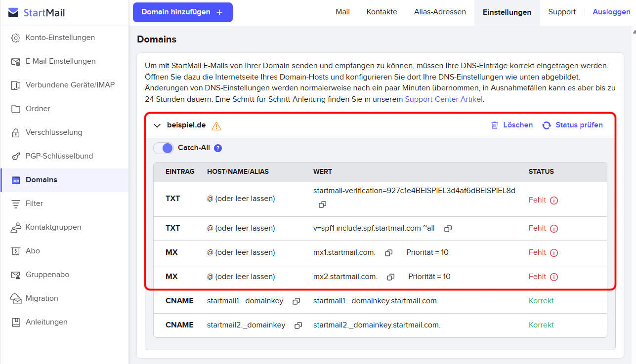
Task: Click the Migration sidebar icon
Action: (16, 299)
